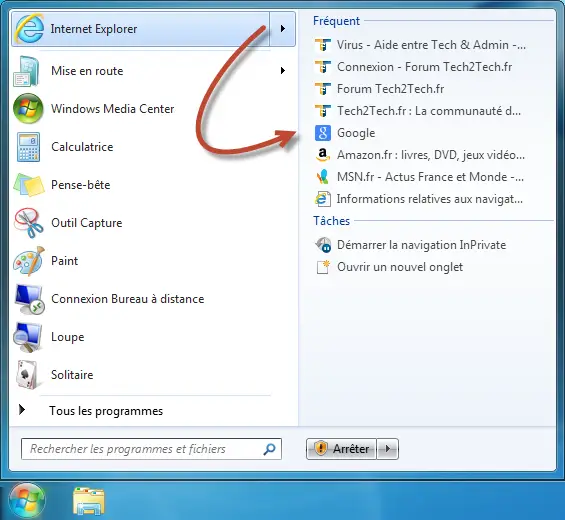
Task: Open Loupe magnifier icon
Action: click(28, 337)
